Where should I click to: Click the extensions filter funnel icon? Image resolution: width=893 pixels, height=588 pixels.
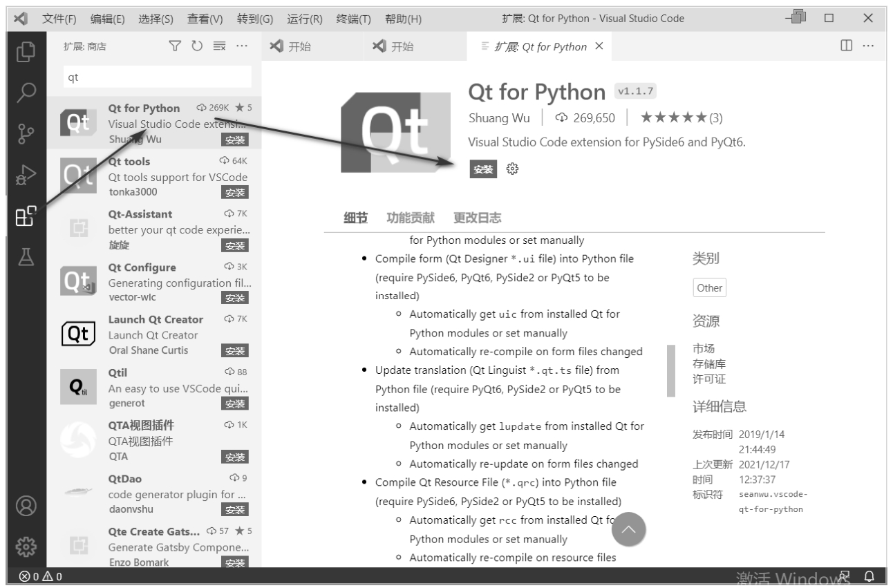click(x=175, y=46)
